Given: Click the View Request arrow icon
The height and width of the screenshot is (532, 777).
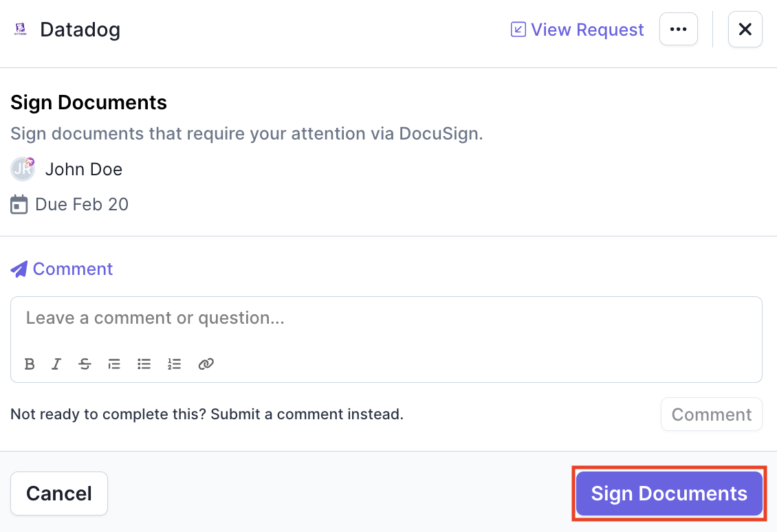Looking at the screenshot, I should [x=518, y=30].
